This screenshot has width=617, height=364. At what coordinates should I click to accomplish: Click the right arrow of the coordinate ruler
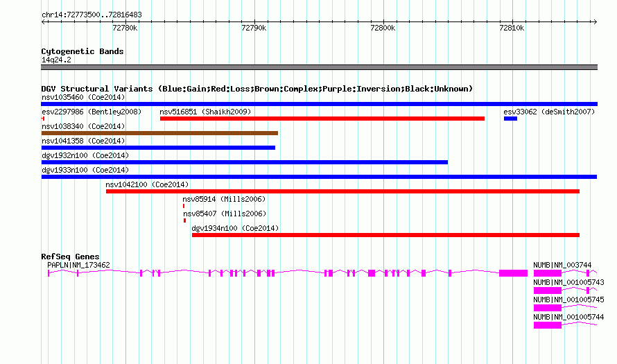coord(595,21)
